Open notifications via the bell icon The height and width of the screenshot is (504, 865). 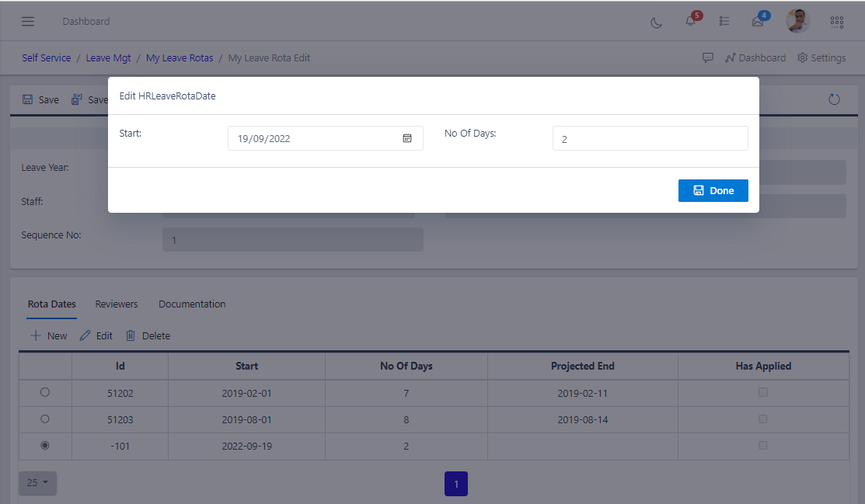point(690,21)
